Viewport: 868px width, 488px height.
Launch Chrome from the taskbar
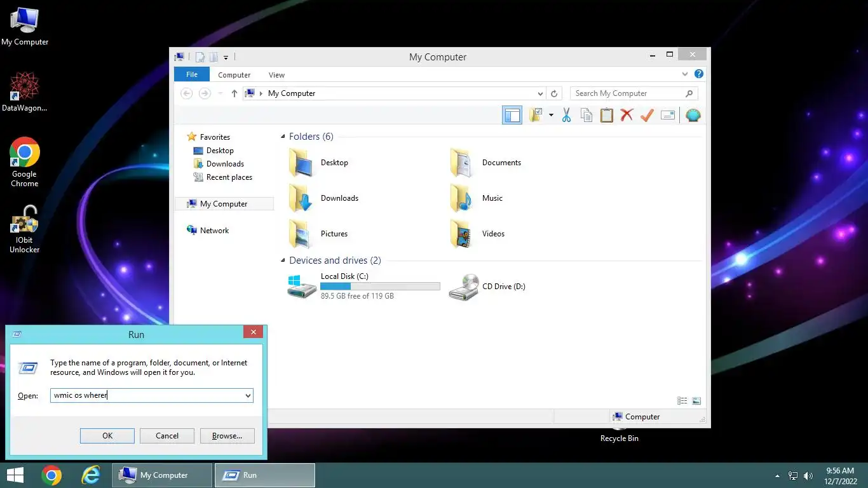tap(51, 475)
